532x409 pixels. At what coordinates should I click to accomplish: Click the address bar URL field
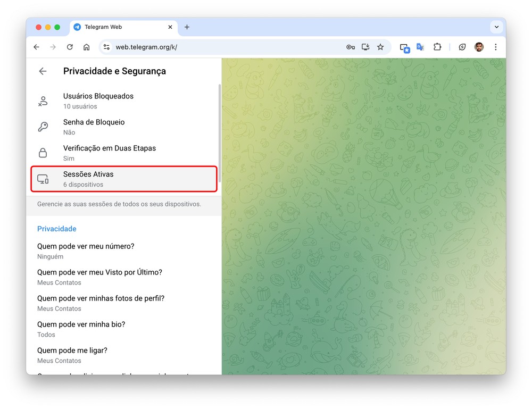[x=213, y=47]
